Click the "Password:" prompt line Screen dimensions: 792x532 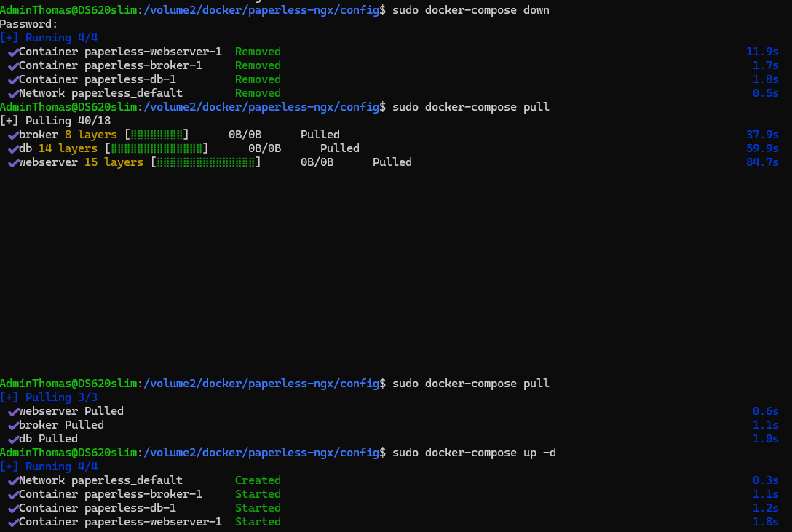coord(29,24)
